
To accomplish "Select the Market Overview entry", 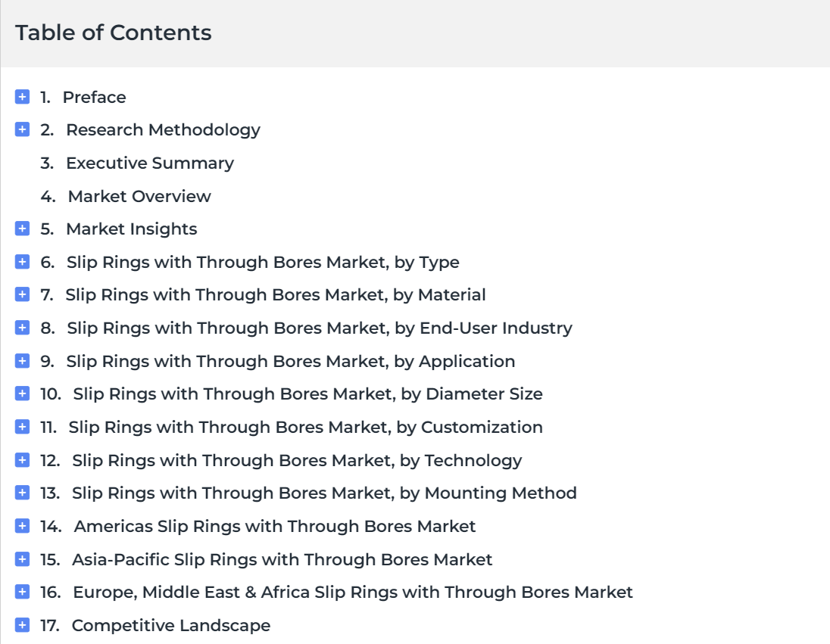I will 126,196.
